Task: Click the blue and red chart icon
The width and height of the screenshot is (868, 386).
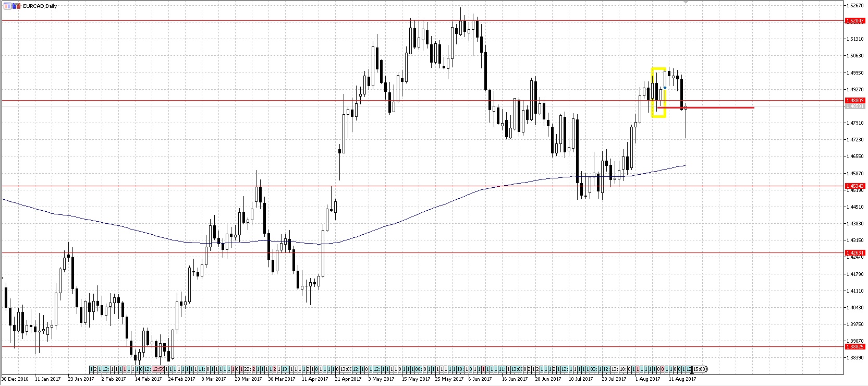Action: [16, 6]
